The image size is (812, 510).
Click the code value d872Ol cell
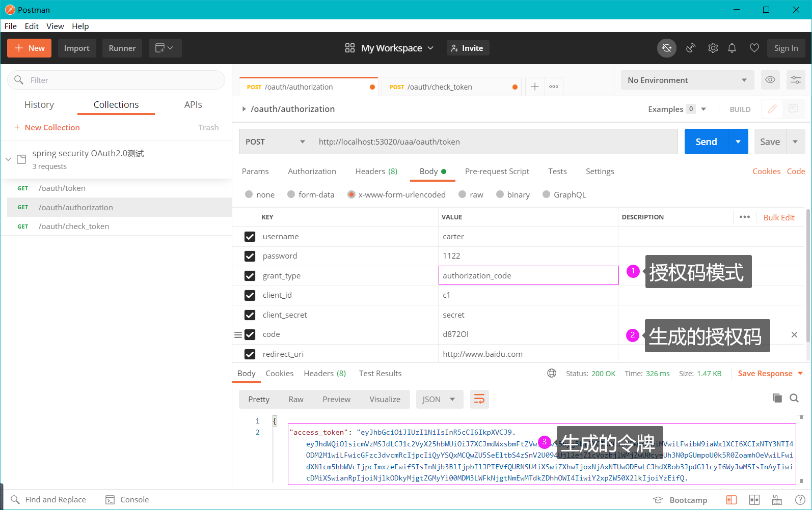coord(528,334)
